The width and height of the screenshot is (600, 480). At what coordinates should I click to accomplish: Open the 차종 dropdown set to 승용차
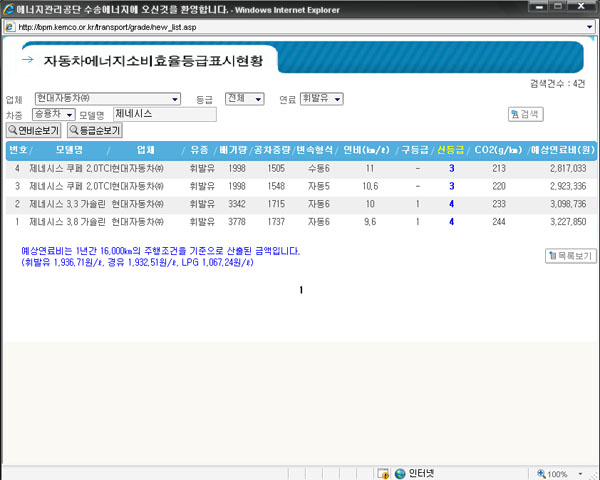click(54, 114)
